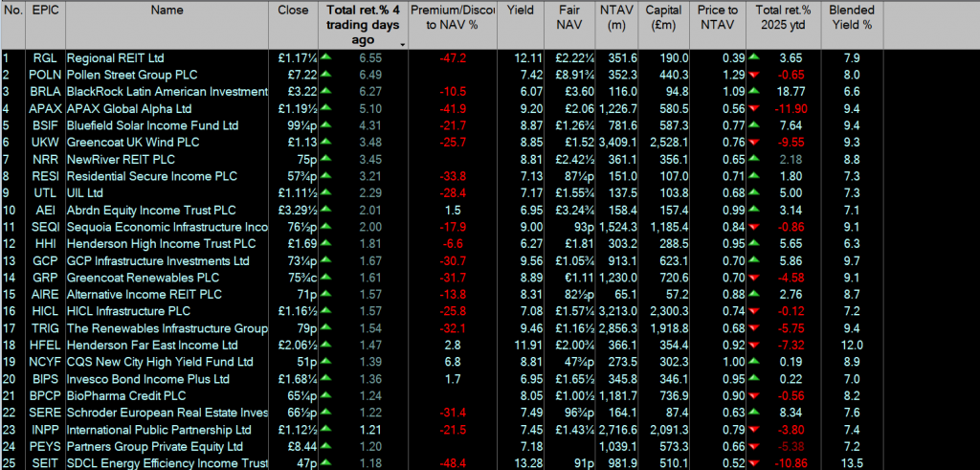Click red down arrow beside HFEL -7.32 ytd
Screen dimensions: 980x470
tap(755, 345)
